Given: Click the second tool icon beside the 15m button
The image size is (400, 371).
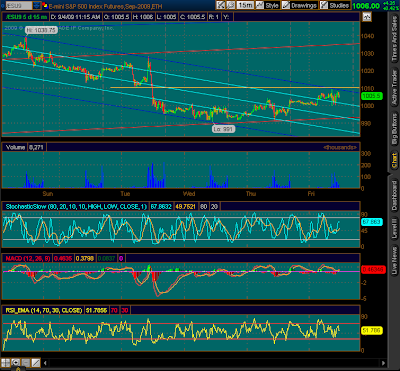Looking at the screenshot, I should click(231, 5).
